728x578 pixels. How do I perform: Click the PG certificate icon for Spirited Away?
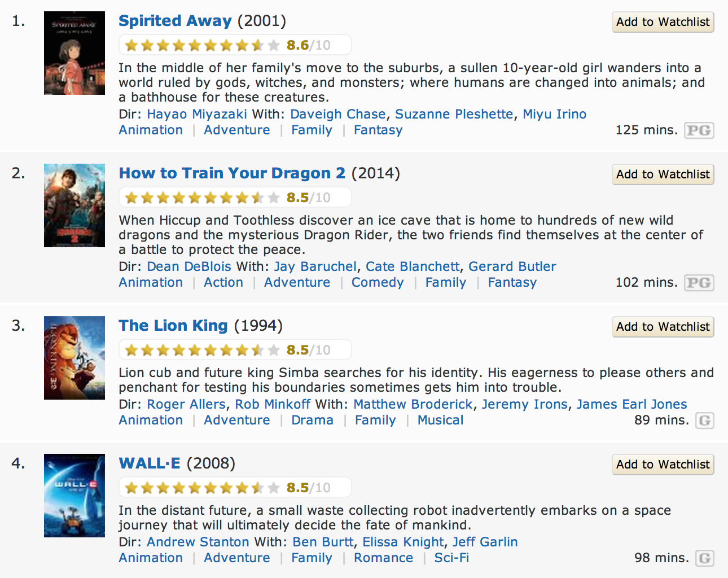699,130
